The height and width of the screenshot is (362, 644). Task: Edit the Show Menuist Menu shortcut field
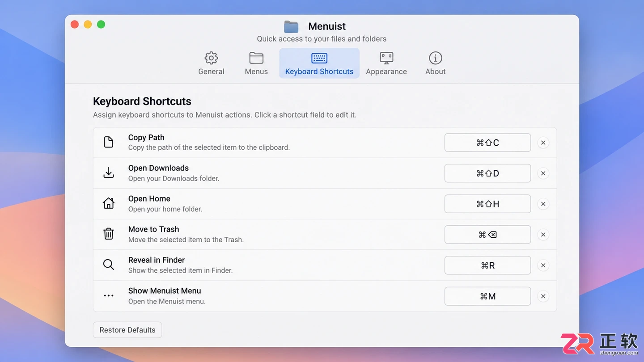(487, 296)
